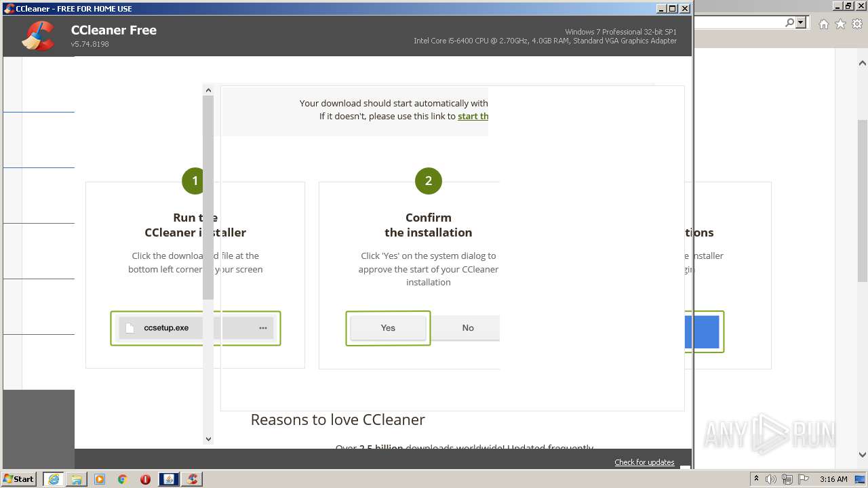Click the ccsetup.exe file icon

(130, 328)
